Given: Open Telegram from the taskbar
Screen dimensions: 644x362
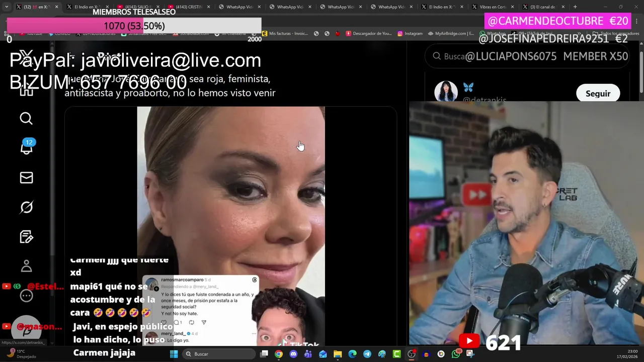Looking at the screenshot, I should [367, 354].
